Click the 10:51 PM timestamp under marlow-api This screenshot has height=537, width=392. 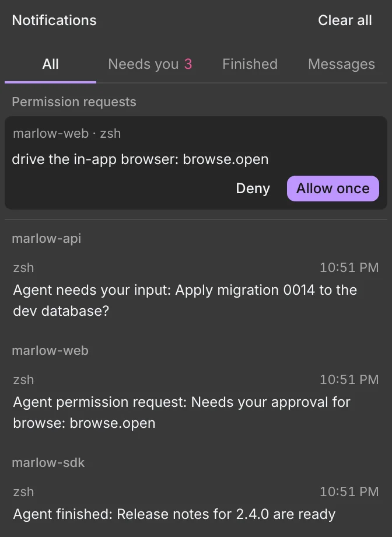pyautogui.click(x=349, y=268)
